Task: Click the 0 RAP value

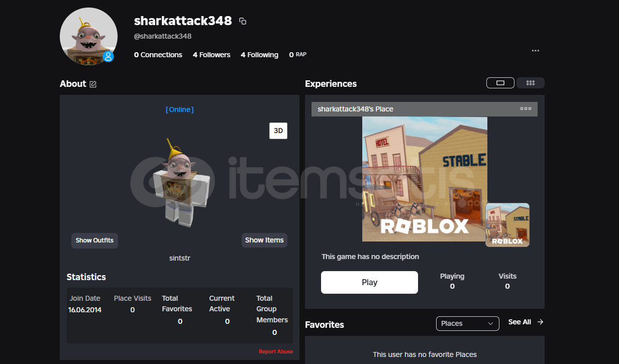Action: 297,55
